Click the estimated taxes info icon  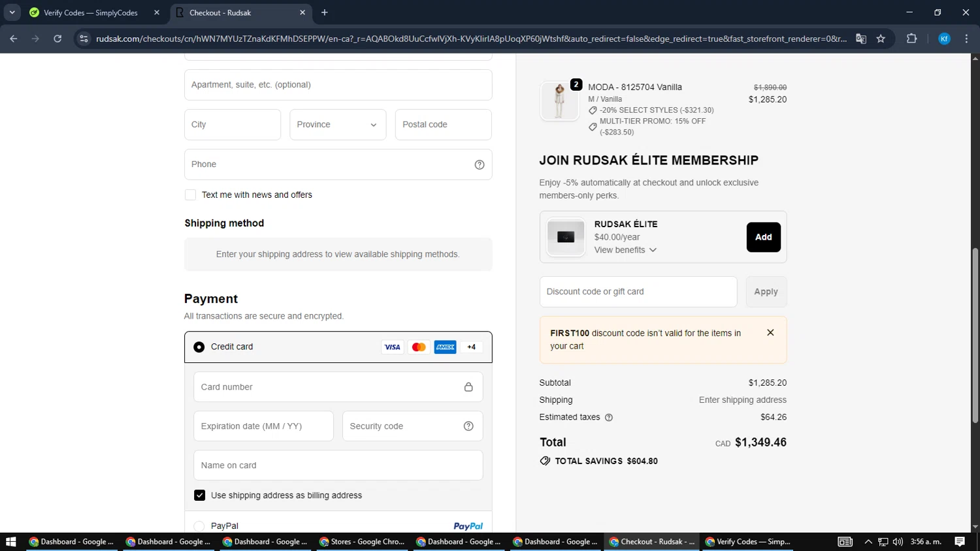(x=609, y=418)
